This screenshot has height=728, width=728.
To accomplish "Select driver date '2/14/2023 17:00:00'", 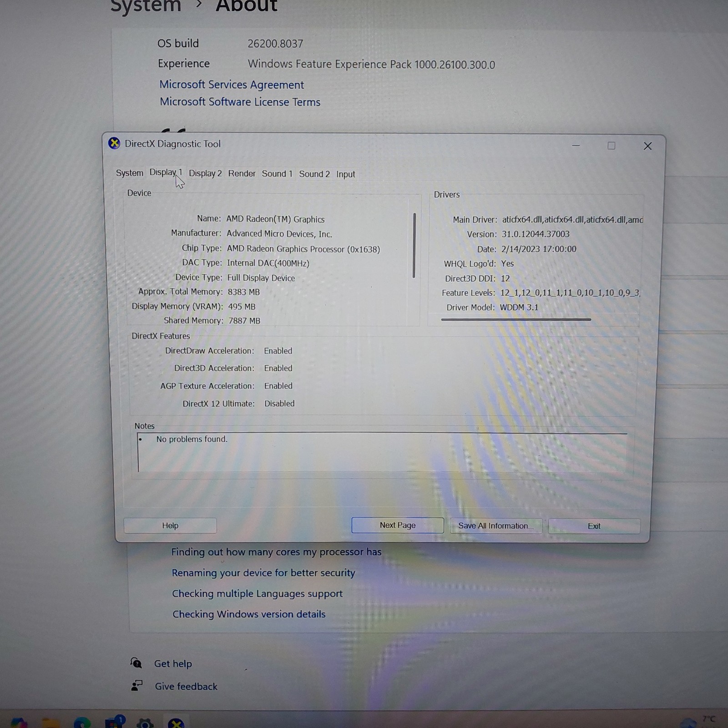I will click(x=539, y=249).
